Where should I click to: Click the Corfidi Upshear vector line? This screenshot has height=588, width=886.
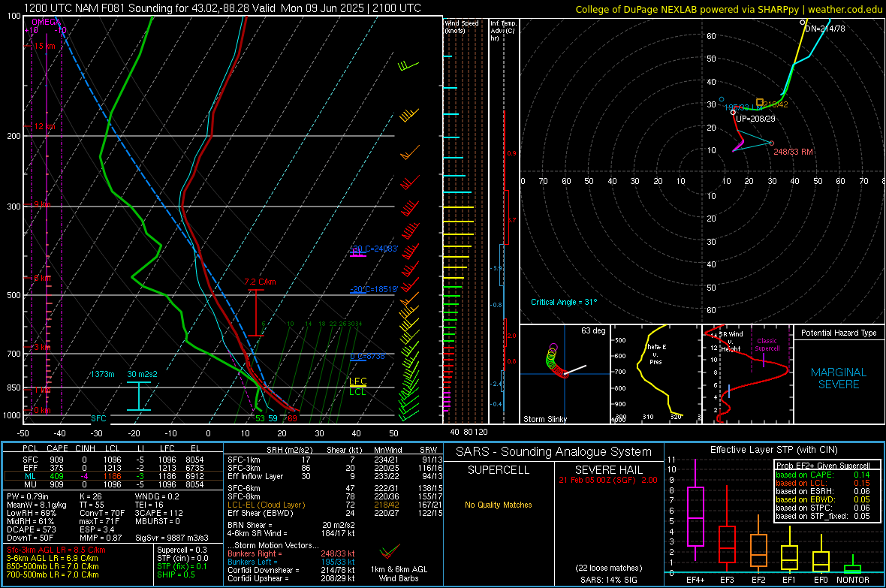pos(291,577)
